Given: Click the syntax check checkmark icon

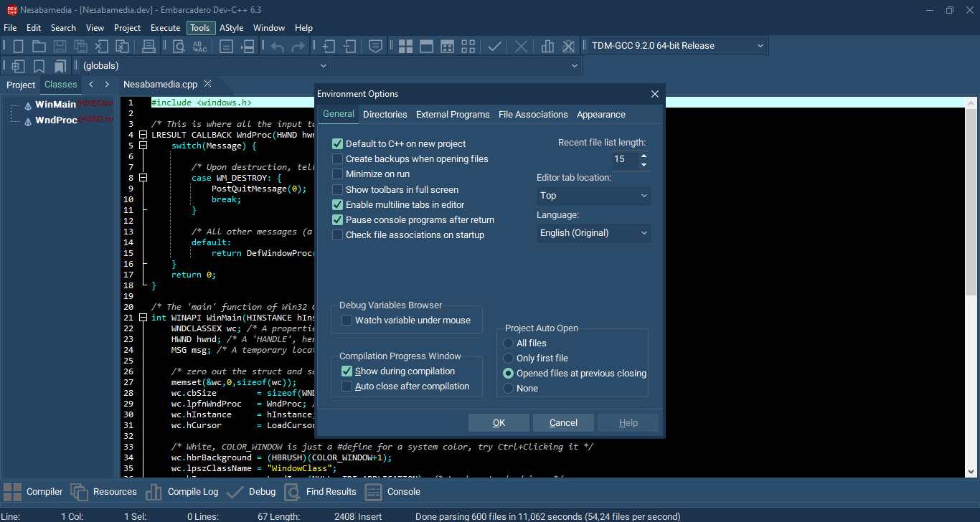Looking at the screenshot, I should [494, 46].
